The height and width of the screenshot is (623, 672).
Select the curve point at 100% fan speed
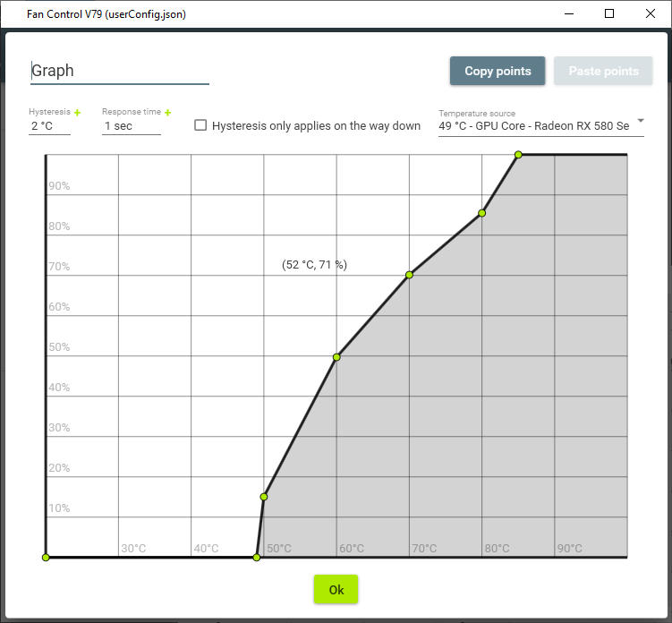click(x=518, y=155)
